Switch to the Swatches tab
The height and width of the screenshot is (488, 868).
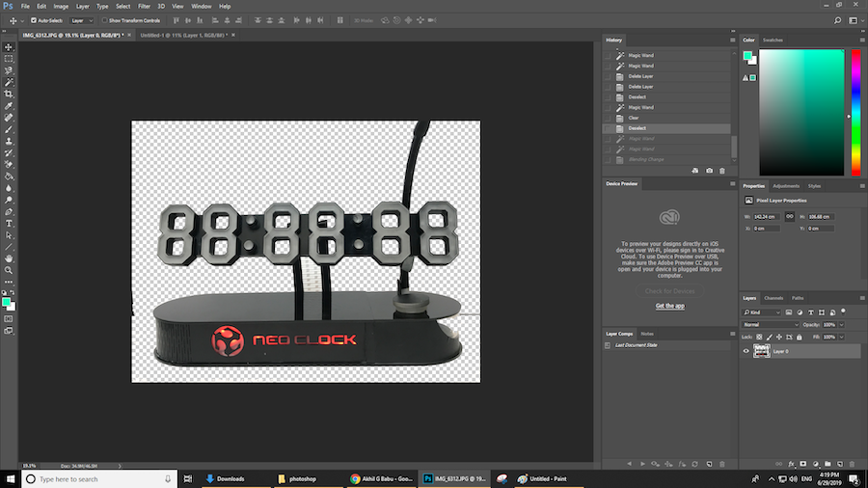[773, 40]
